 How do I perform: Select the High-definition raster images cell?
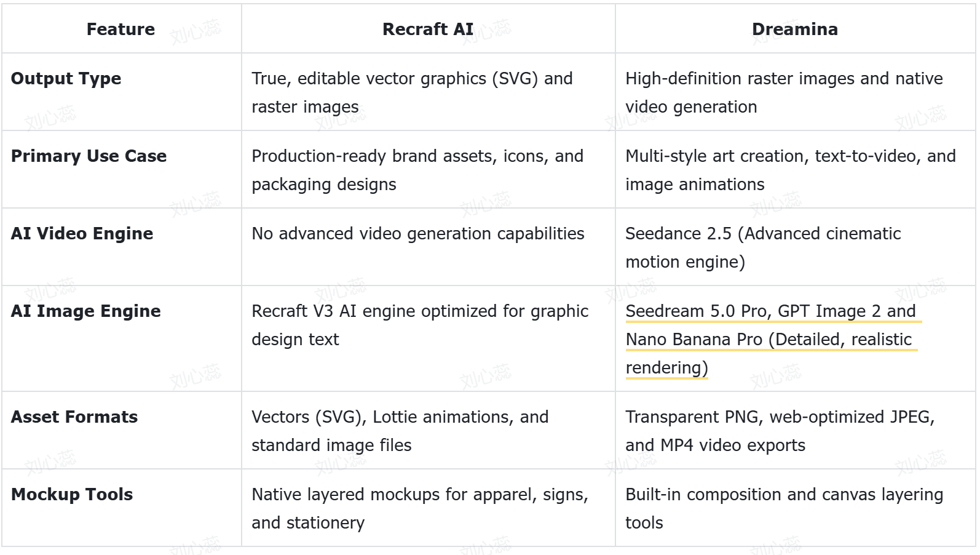coord(795,92)
